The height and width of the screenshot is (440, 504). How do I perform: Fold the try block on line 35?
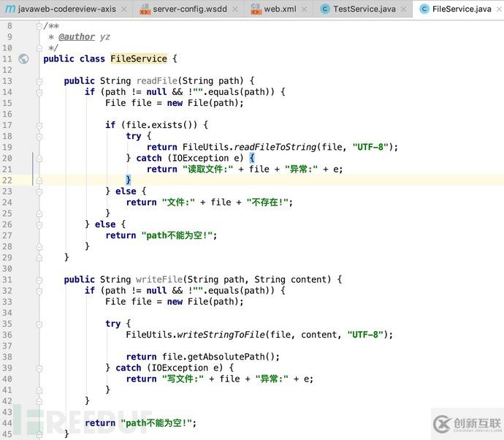pos(39,325)
